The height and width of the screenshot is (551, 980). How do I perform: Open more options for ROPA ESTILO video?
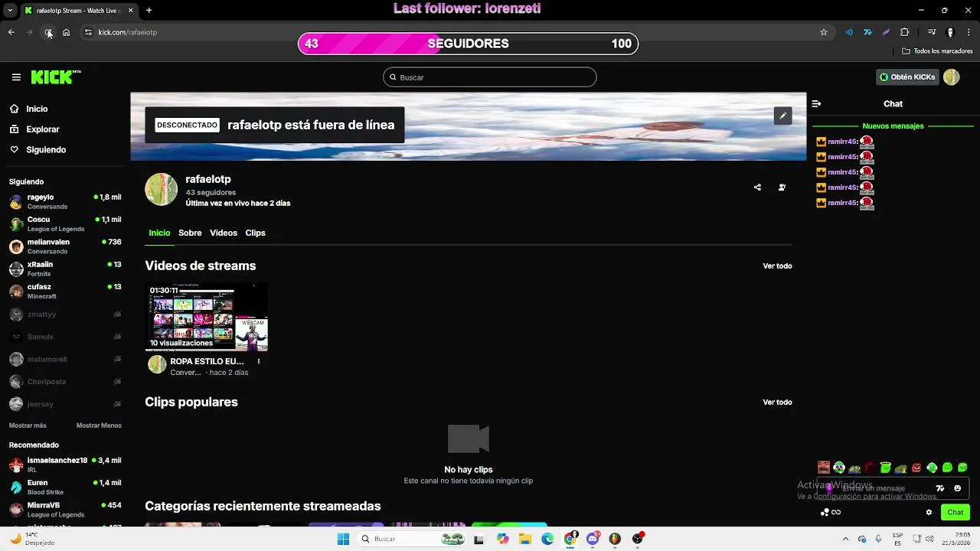coord(259,361)
